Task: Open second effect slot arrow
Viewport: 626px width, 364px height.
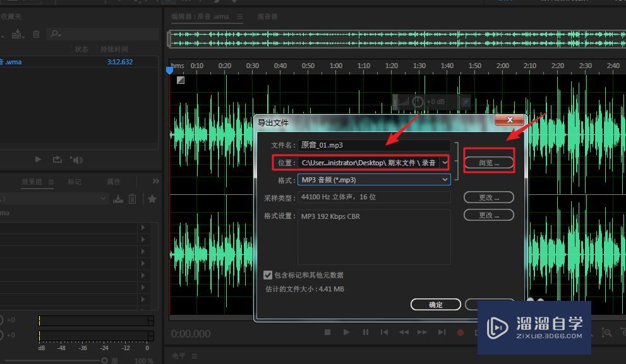Action: (x=143, y=239)
